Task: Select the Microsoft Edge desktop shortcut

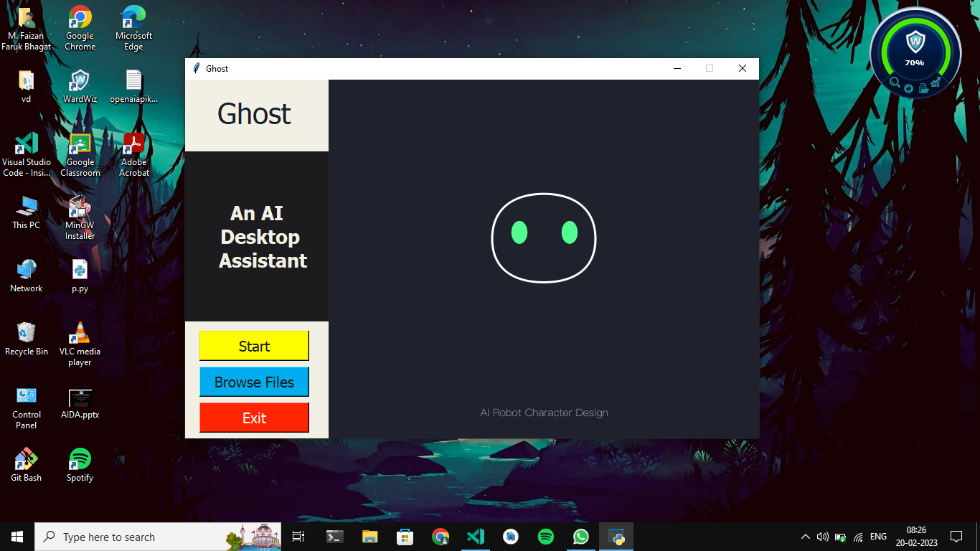Action: coord(133,29)
